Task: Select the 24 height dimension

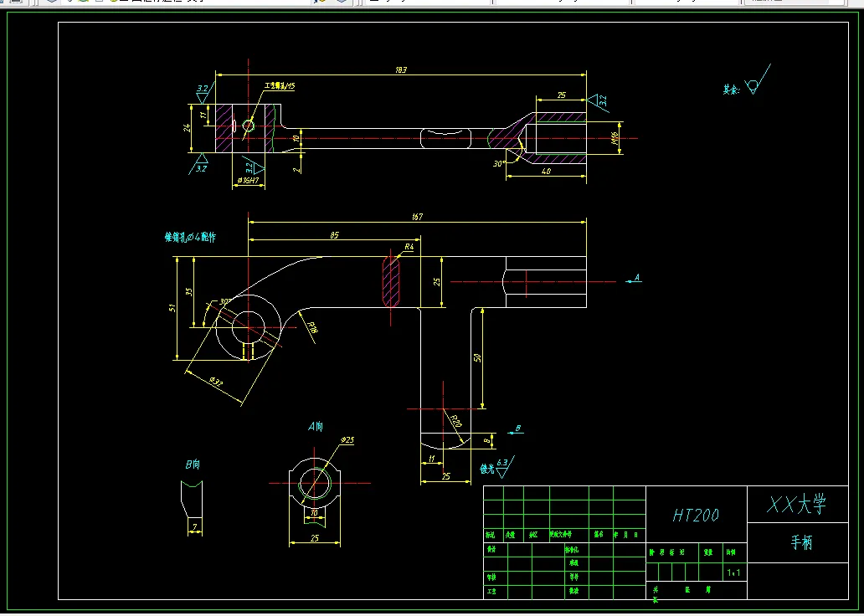Action: [x=188, y=127]
